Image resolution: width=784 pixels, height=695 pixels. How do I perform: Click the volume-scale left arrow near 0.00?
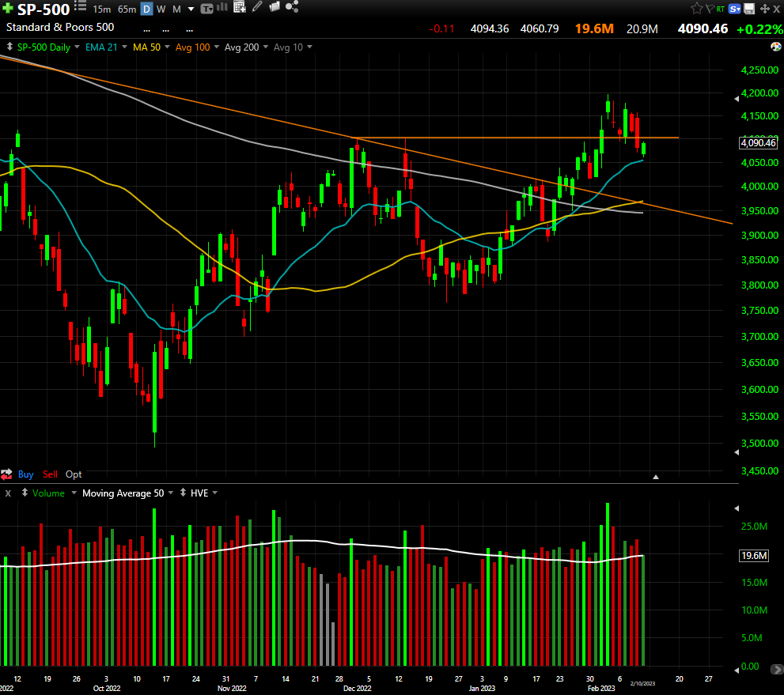coord(737,670)
